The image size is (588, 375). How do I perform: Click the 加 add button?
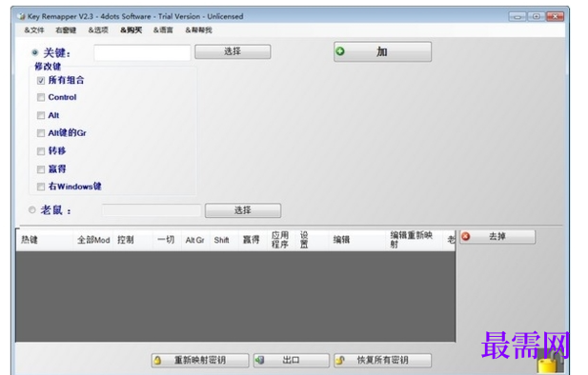pos(382,51)
